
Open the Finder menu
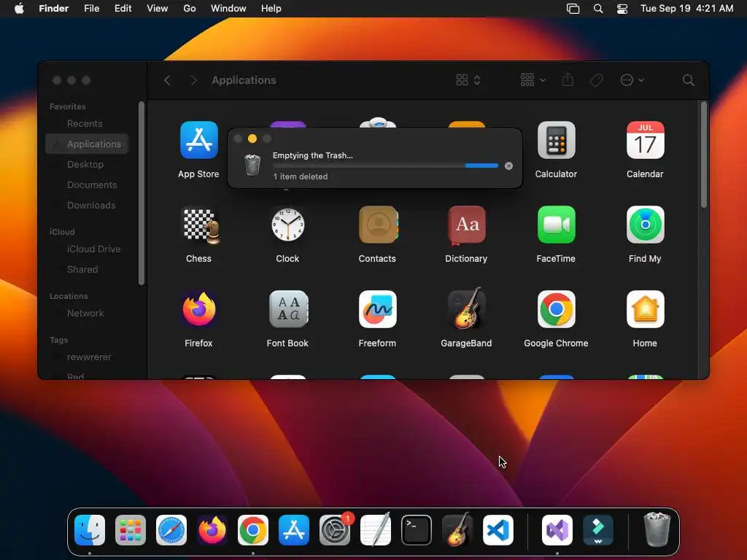click(54, 9)
